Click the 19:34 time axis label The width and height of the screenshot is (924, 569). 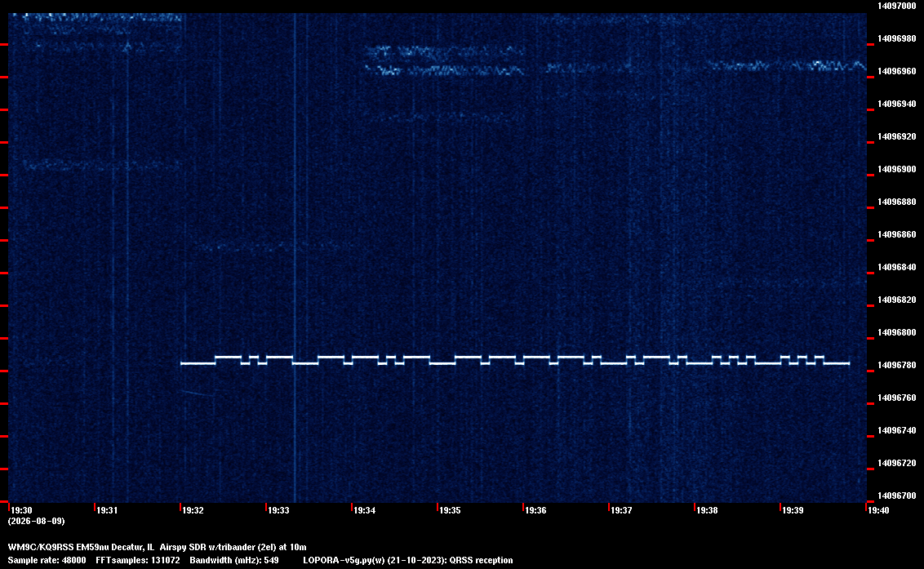(364, 510)
